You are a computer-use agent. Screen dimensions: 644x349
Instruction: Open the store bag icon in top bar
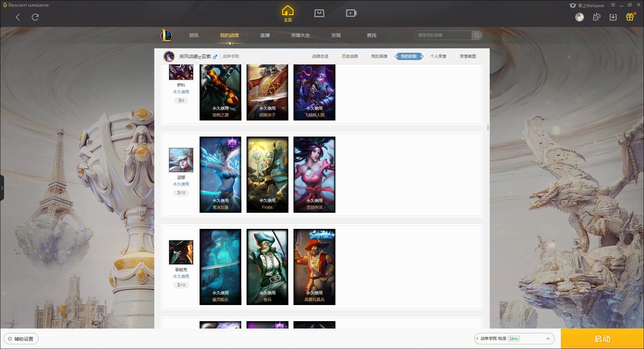(x=319, y=13)
